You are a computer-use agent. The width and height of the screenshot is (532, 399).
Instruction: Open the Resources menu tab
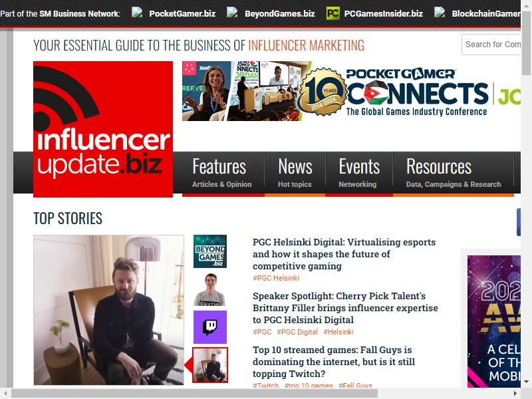(x=454, y=173)
